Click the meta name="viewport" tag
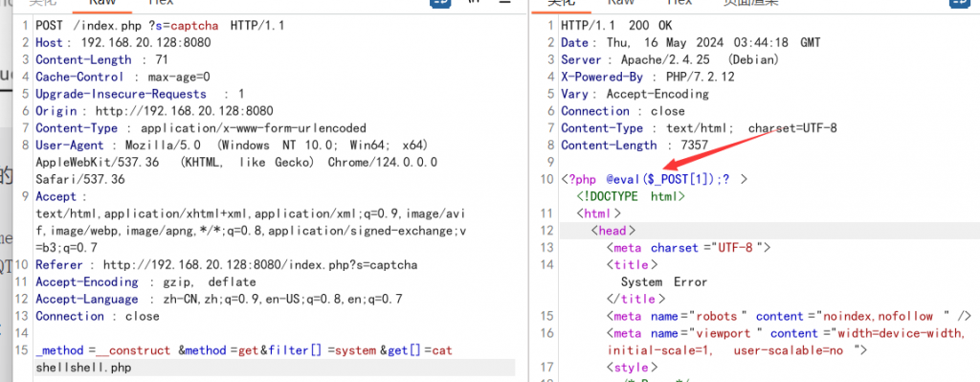 [x=787, y=333]
